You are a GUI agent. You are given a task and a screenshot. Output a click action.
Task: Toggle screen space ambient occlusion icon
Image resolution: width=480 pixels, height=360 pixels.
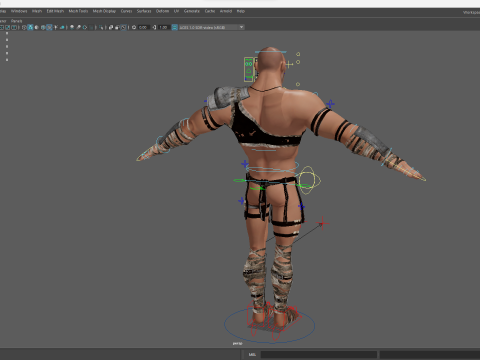coord(72,27)
